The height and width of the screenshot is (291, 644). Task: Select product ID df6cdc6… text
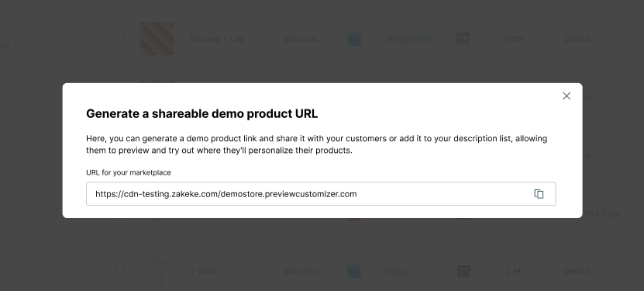tap(304, 39)
